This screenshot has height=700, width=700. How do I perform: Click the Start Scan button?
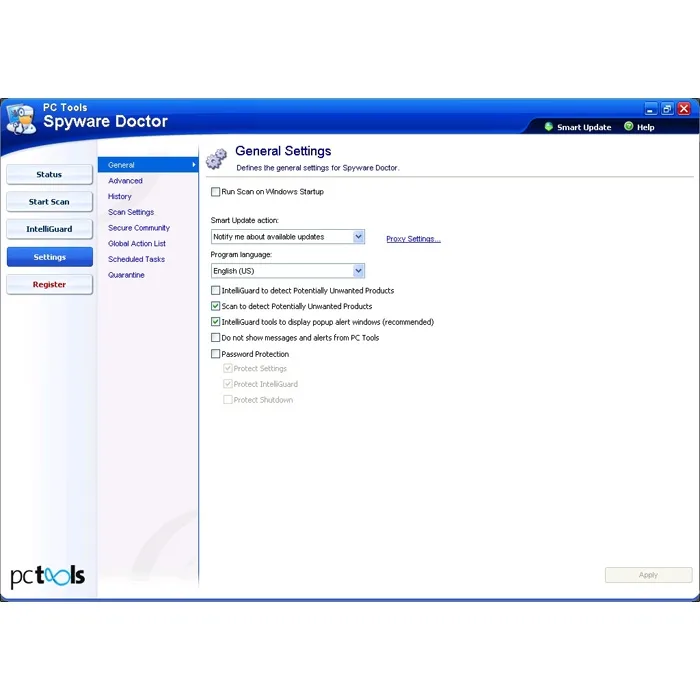50,202
